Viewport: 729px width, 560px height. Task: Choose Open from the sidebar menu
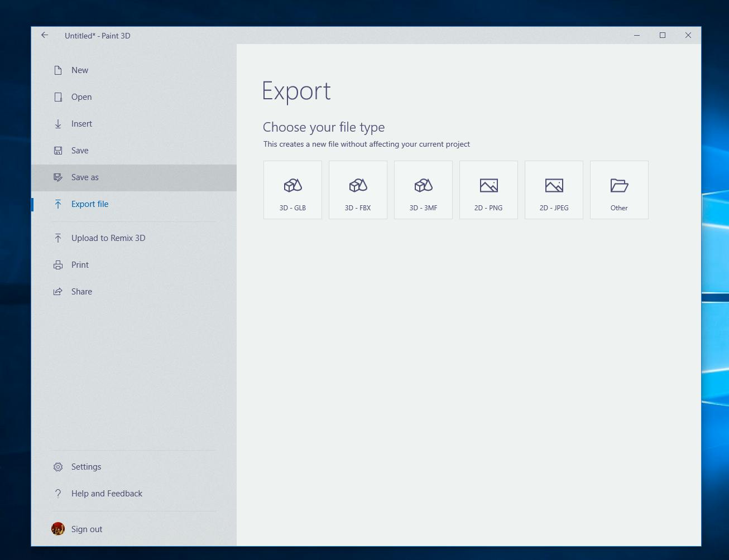pyautogui.click(x=134, y=97)
